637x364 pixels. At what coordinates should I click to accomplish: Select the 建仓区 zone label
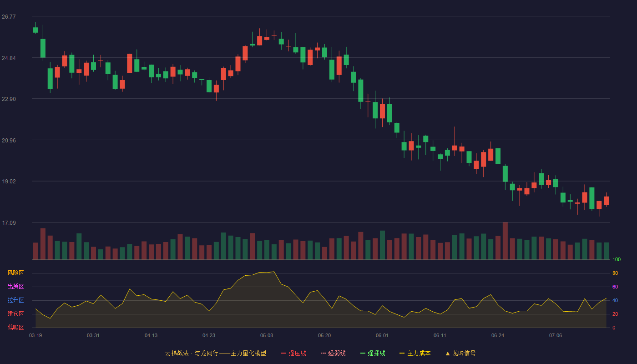tap(15, 314)
